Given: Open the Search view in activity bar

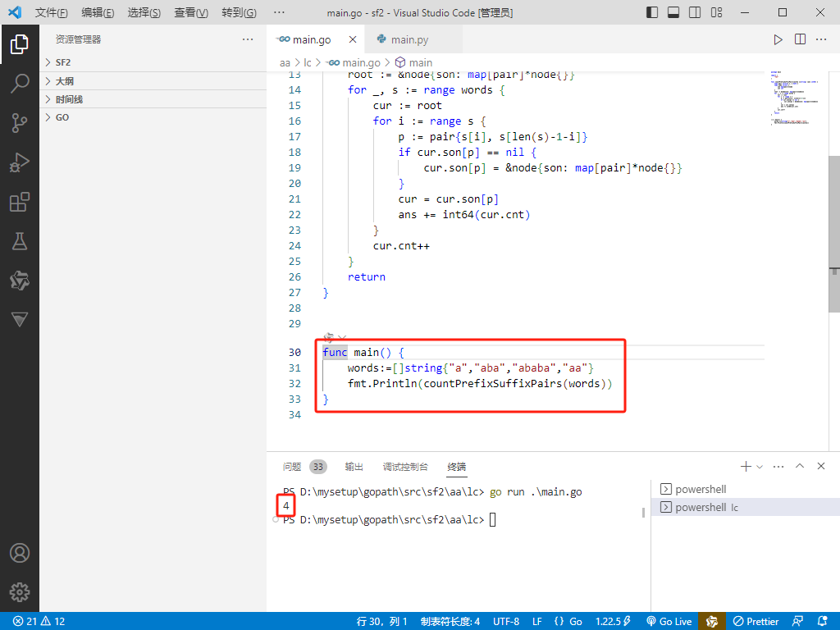Looking at the screenshot, I should (x=20, y=84).
